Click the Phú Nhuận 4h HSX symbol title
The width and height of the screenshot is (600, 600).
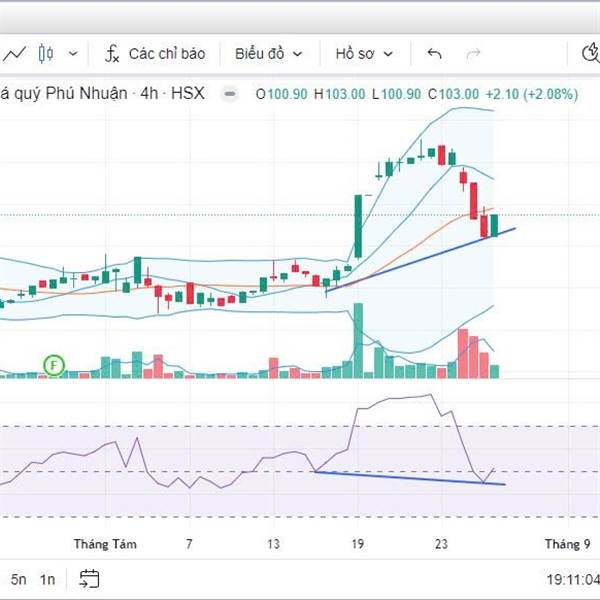coord(103,93)
